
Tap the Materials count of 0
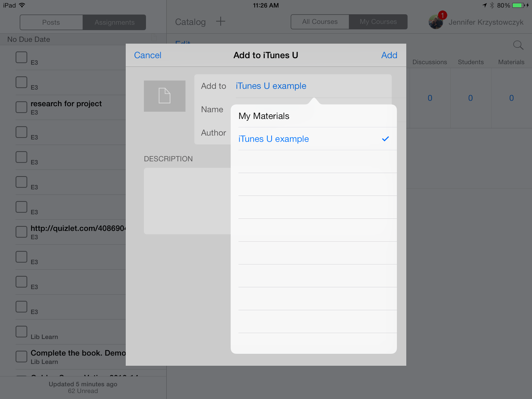click(511, 98)
